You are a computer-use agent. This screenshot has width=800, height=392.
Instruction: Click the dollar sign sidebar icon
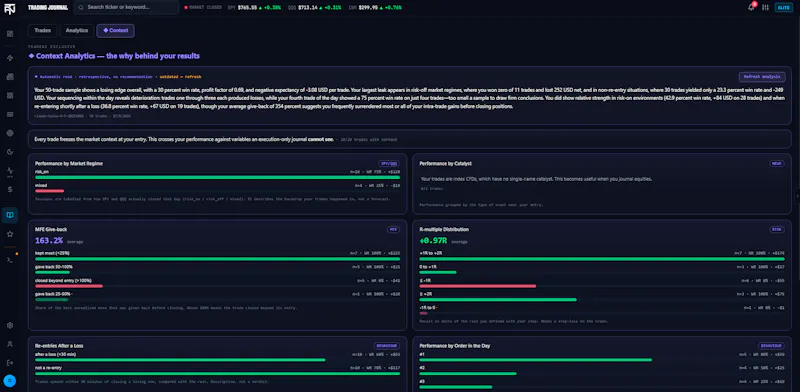point(10,189)
